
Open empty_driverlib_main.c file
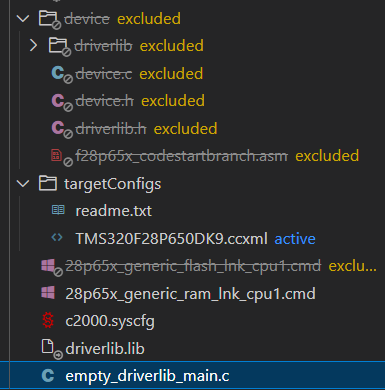coord(147,376)
